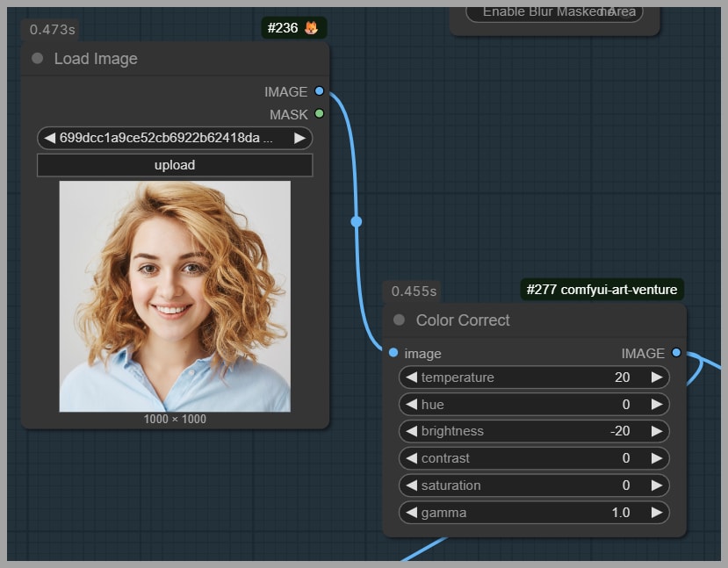Viewport: 728px width, 568px height.
Task: Click the fox icon badge #236
Action: [311, 28]
